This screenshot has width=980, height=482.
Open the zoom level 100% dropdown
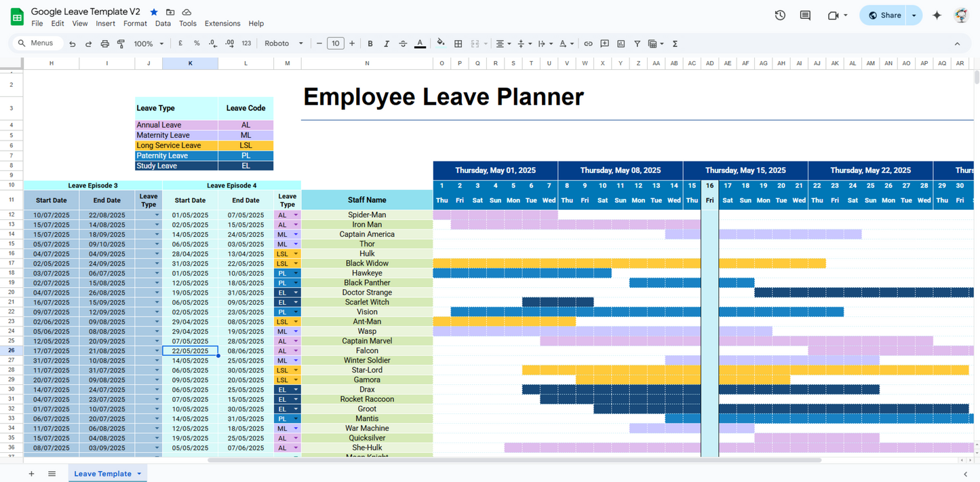click(x=149, y=43)
